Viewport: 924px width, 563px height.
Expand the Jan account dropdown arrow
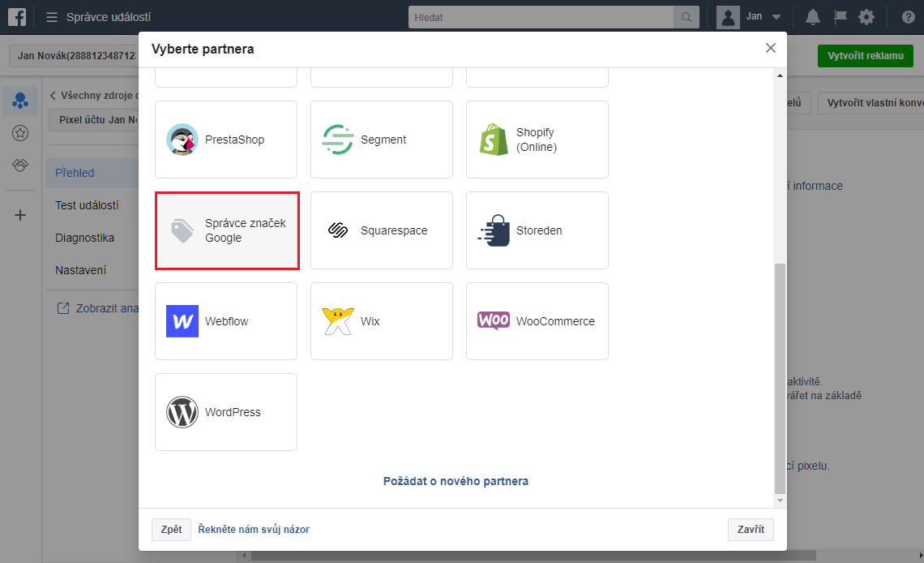click(776, 17)
